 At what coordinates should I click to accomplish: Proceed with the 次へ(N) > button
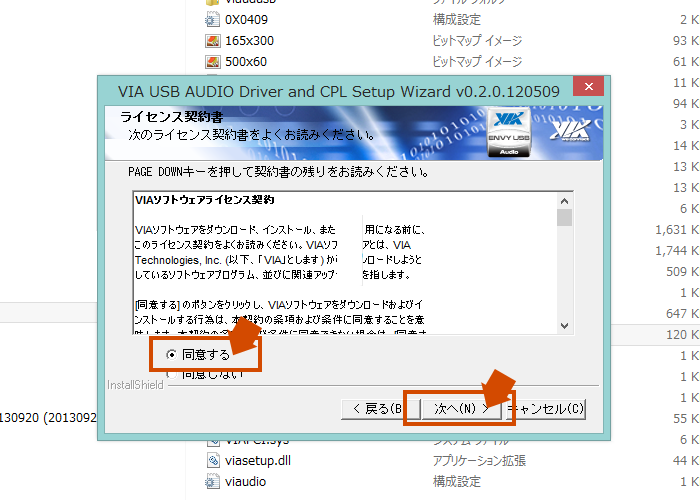pos(461,409)
